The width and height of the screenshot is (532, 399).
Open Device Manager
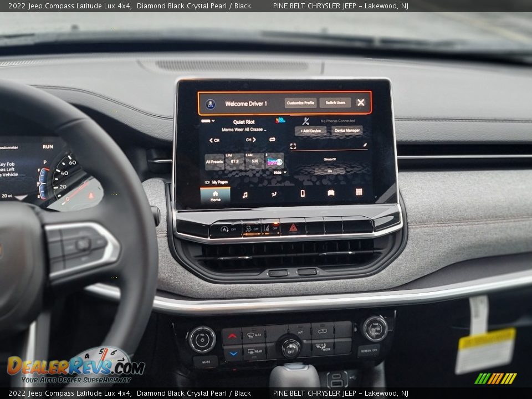(347, 130)
